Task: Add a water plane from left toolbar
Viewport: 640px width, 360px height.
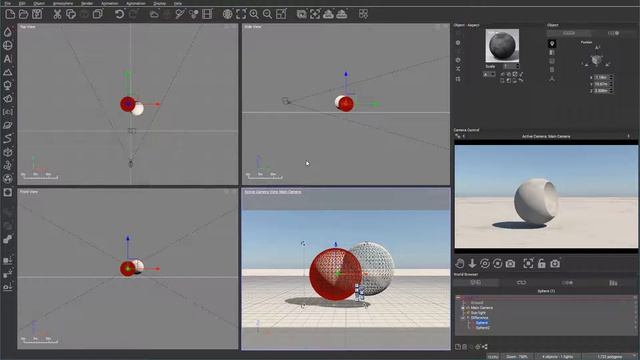Action: [x=8, y=32]
